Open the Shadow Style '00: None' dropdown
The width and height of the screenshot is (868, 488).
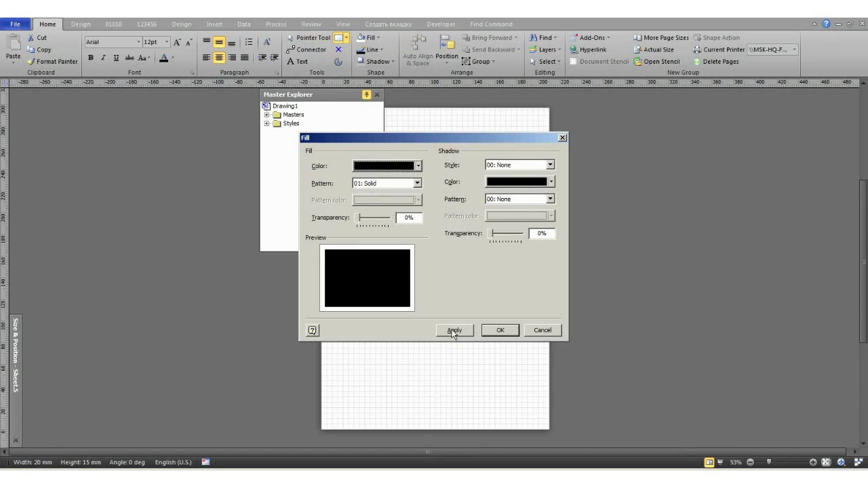pyautogui.click(x=551, y=165)
